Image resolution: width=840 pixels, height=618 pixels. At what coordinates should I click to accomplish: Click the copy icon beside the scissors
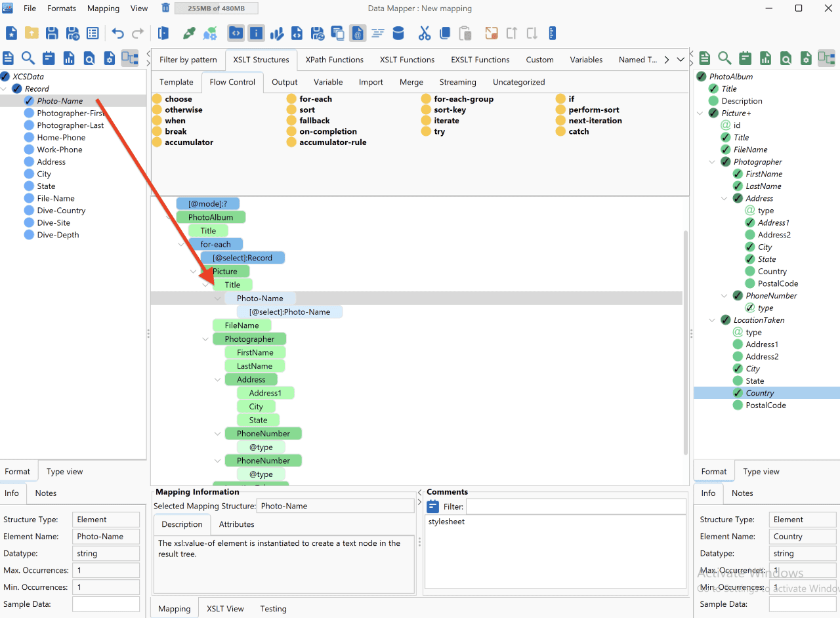pyautogui.click(x=445, y=33)
